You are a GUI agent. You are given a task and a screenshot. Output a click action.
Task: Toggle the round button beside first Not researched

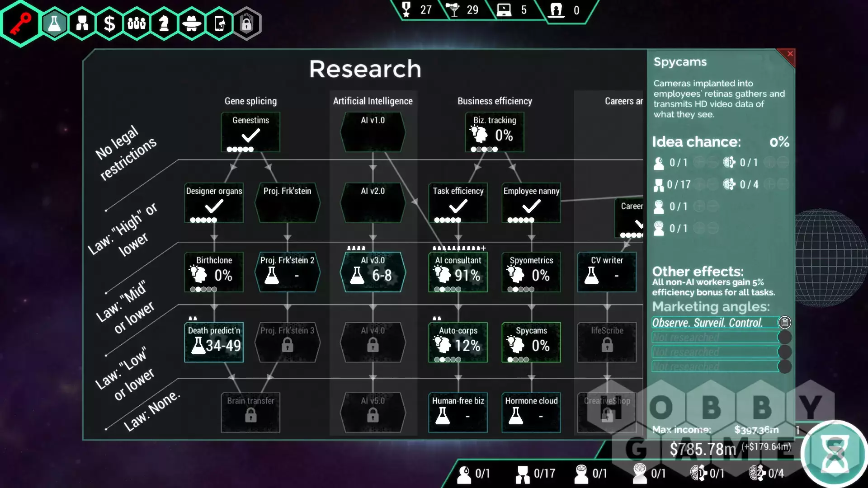[x=784, y=337]
